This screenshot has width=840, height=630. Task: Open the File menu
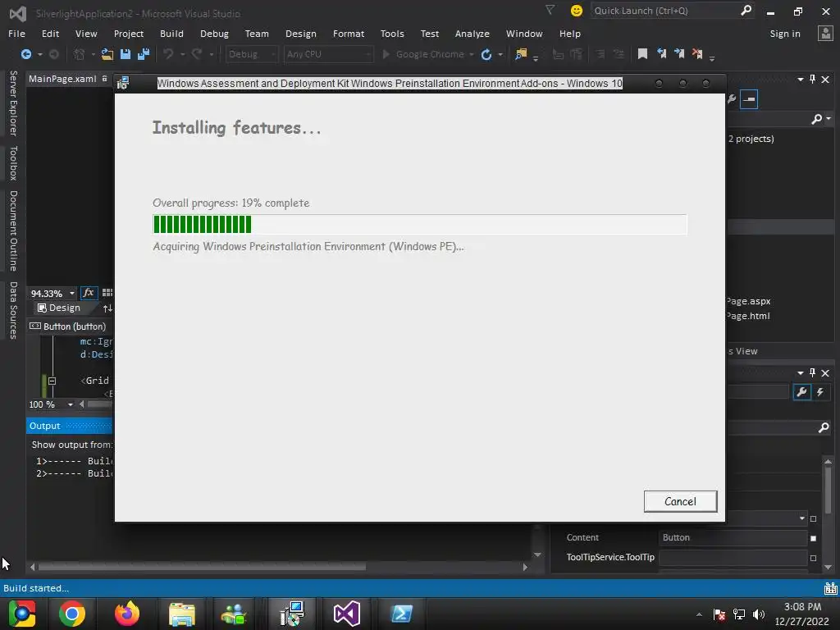pyautogui.click(x=16, y=33)
